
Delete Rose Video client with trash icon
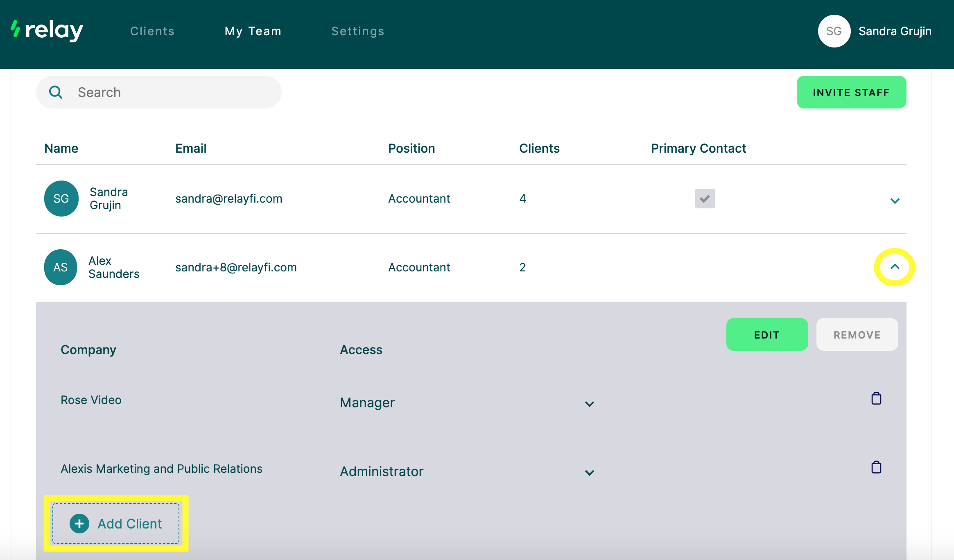coord(876,398)
